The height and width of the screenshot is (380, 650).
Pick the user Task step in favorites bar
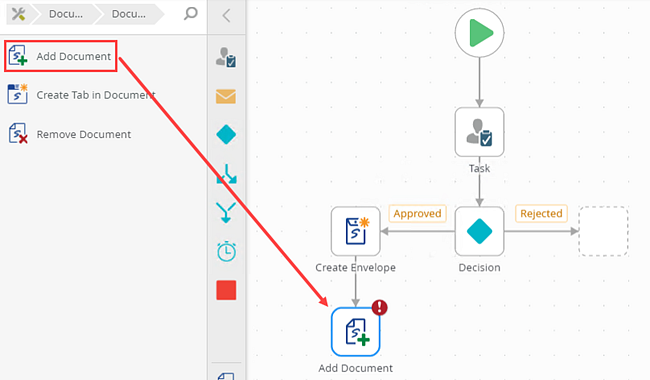coord(226,57)
